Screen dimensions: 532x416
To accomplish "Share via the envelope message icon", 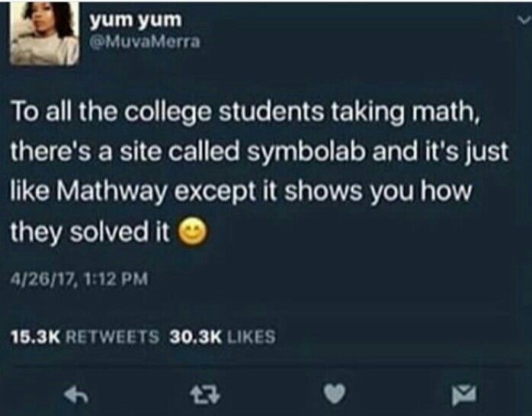I will [x=464, y=395].
